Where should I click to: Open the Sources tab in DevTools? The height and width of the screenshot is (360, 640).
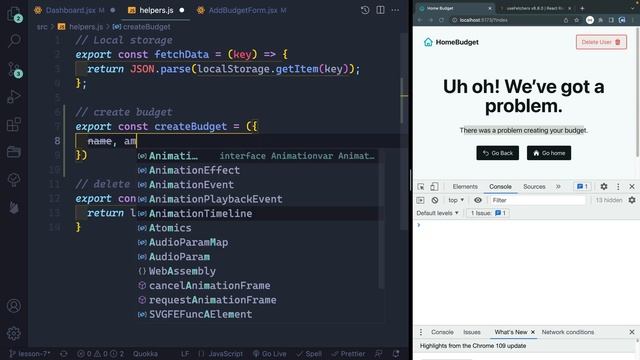pyautogui.click(x=534, y=187)
